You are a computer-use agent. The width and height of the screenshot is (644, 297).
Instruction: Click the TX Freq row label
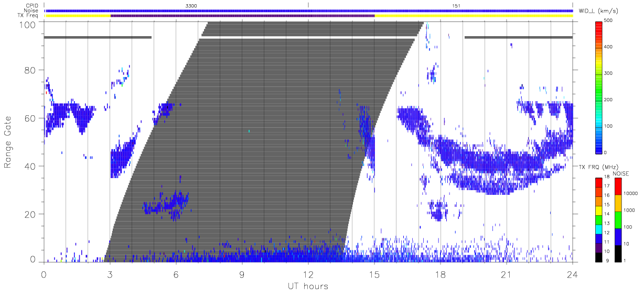tap(28, 16)
